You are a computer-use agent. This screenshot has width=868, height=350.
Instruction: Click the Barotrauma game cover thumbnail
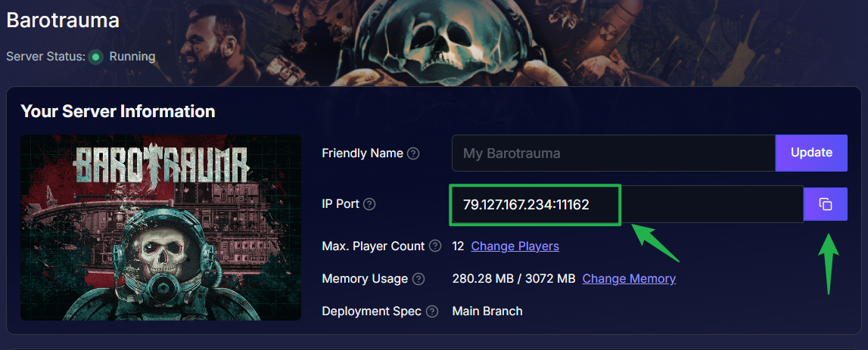coord(160,228)
